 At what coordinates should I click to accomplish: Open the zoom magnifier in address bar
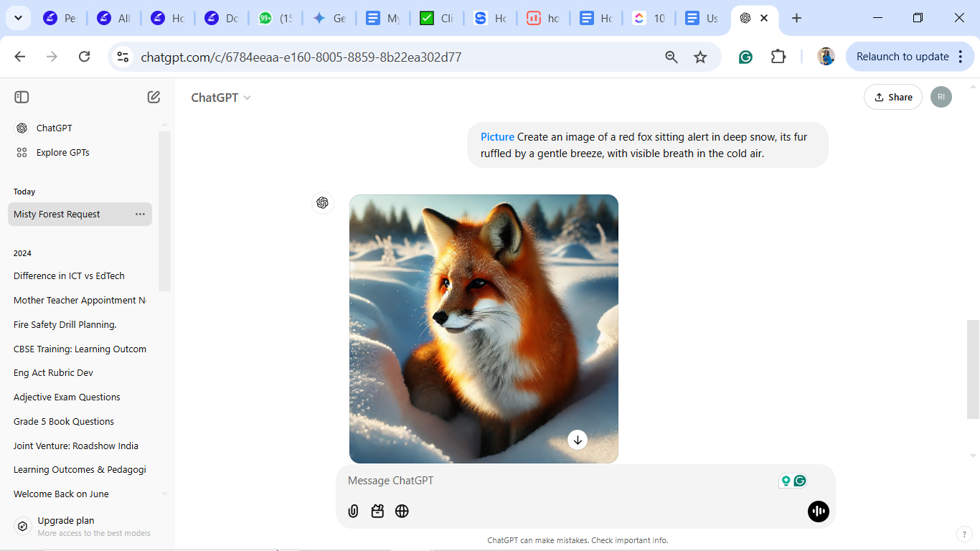click(x=672, y=57)
